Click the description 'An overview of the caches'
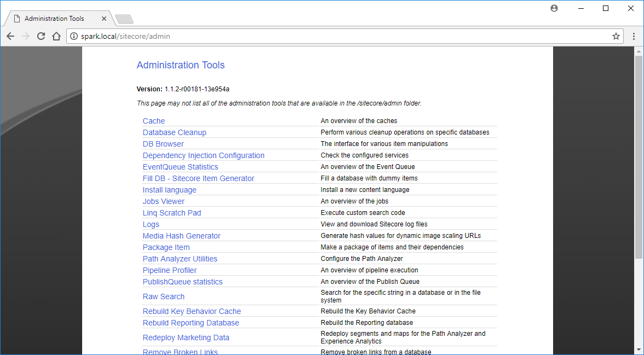This screenshot has height=355, width=644. tap(359, 121)
